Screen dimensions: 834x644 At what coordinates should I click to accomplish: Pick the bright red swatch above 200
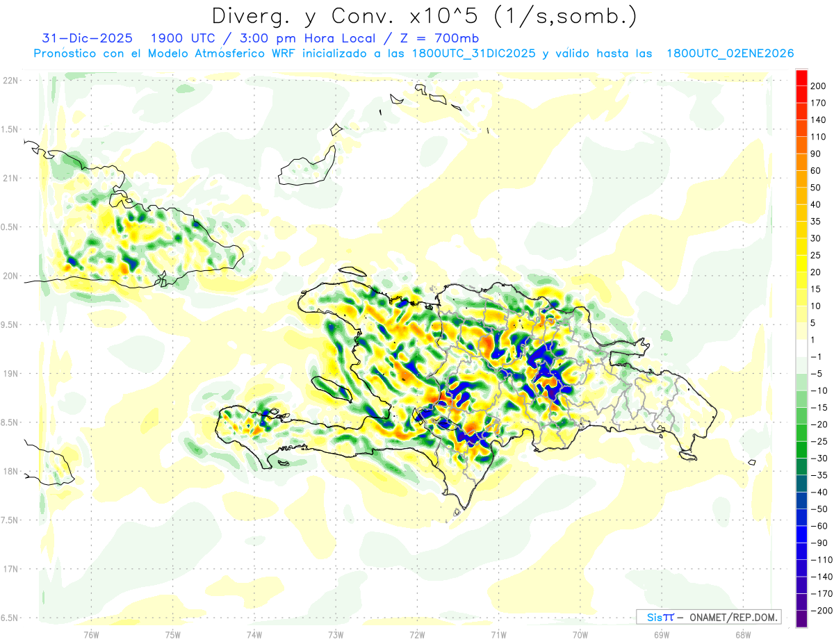(x=801, y=78)
